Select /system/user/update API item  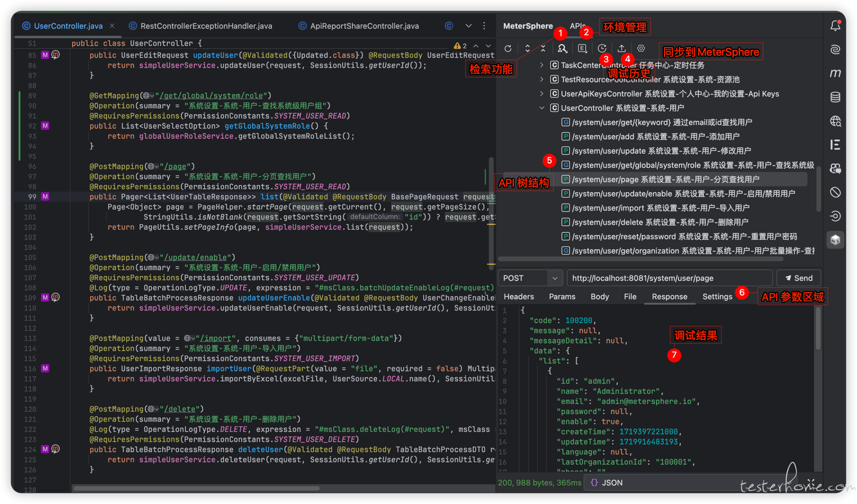pos(656,151)
